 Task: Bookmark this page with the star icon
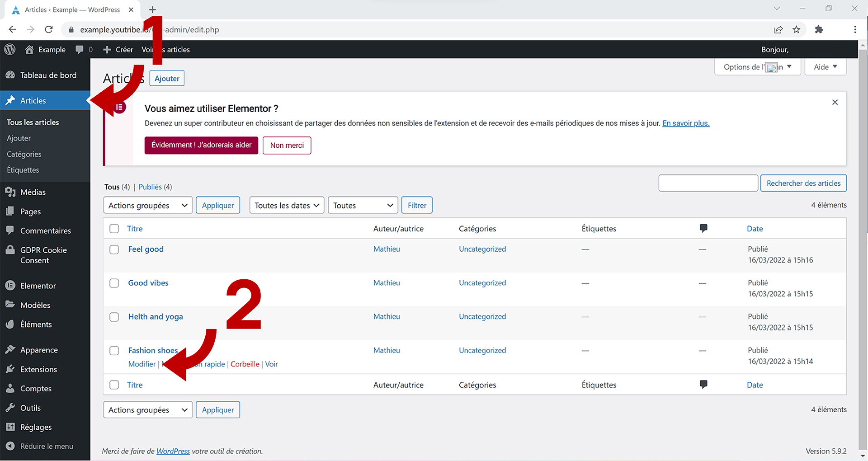(796, 30)
